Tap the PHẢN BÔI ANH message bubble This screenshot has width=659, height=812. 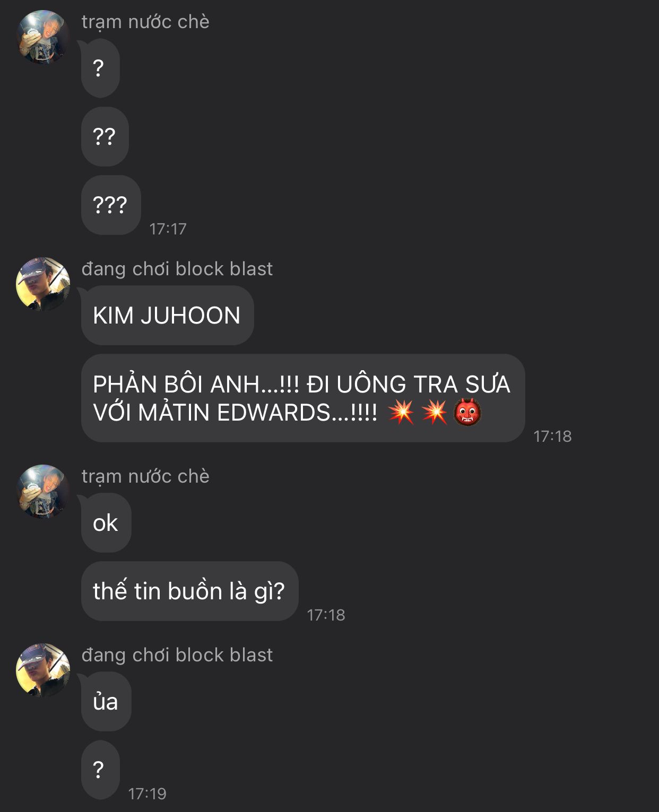tap(303, 398)
